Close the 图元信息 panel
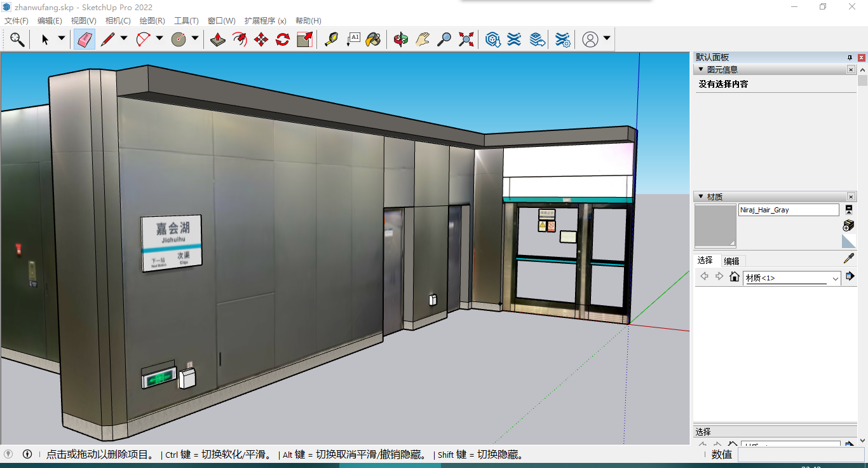868x468 pixels. click(851, 69)
